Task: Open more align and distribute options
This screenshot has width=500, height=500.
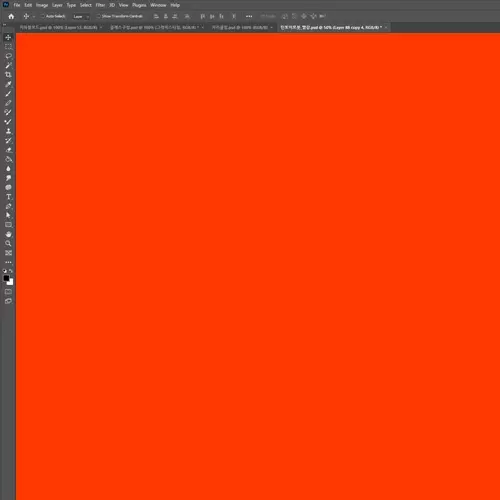Action: click(249, 16)
